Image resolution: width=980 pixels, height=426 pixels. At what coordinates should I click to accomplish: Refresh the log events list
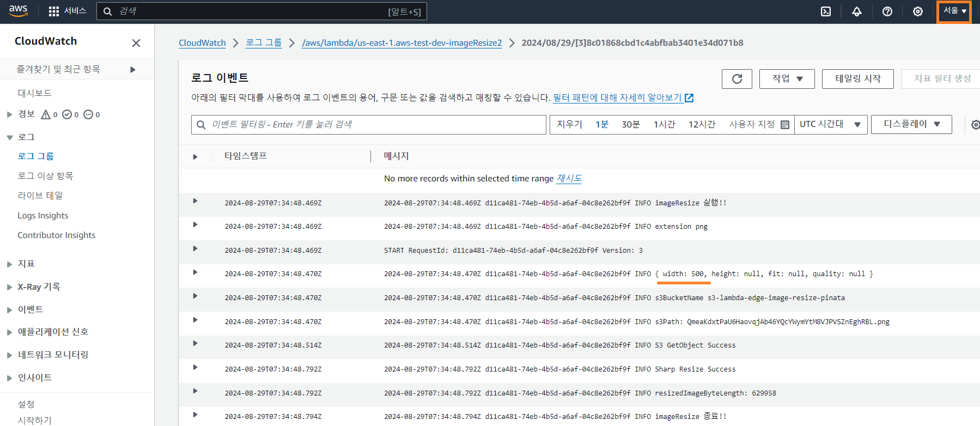737,79
